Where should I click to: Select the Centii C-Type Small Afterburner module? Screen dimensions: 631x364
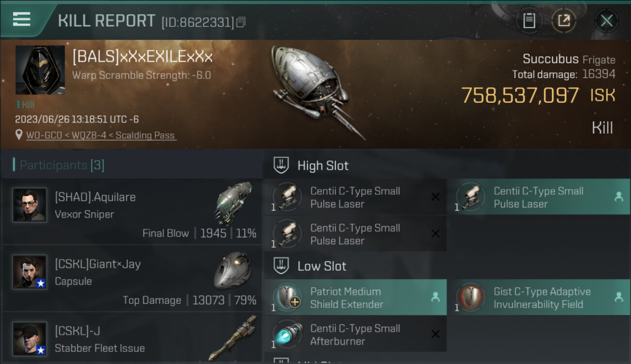[x=355, y=334]
